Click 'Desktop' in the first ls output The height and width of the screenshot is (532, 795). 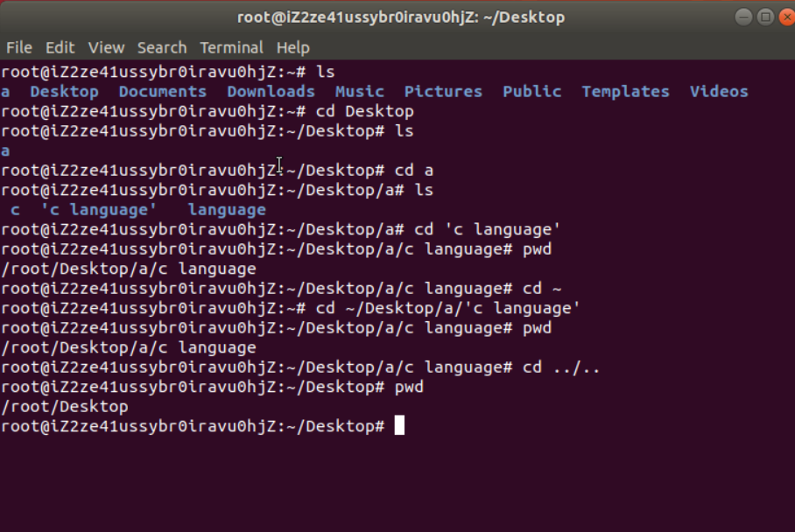(x=64, y=92)
